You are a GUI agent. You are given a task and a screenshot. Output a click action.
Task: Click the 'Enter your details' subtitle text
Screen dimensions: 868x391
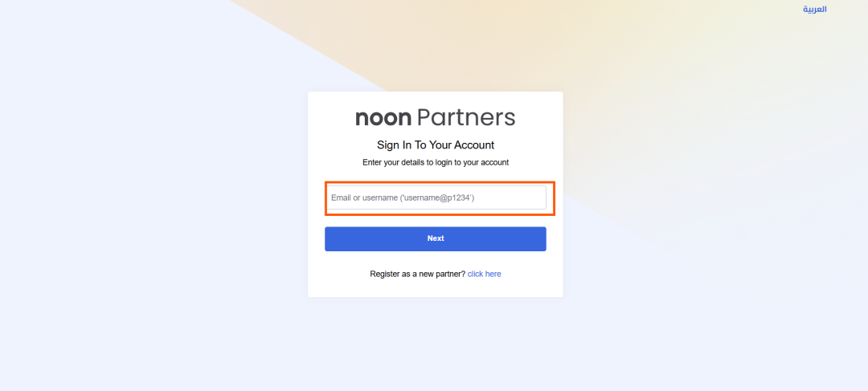coord(436,163)
